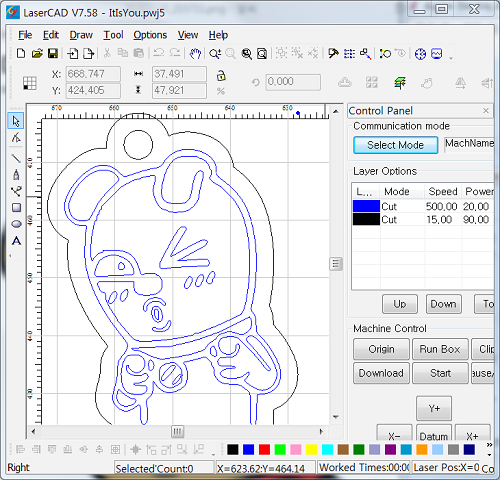Click the Zoom Out magnifier icon
This screenshot has height=480, width=500.
coord(230,53)
